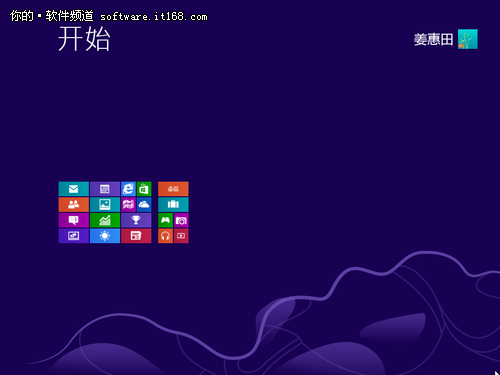Open the Camera tile
The height and width of the screenshot is (375, 500).
181,220
